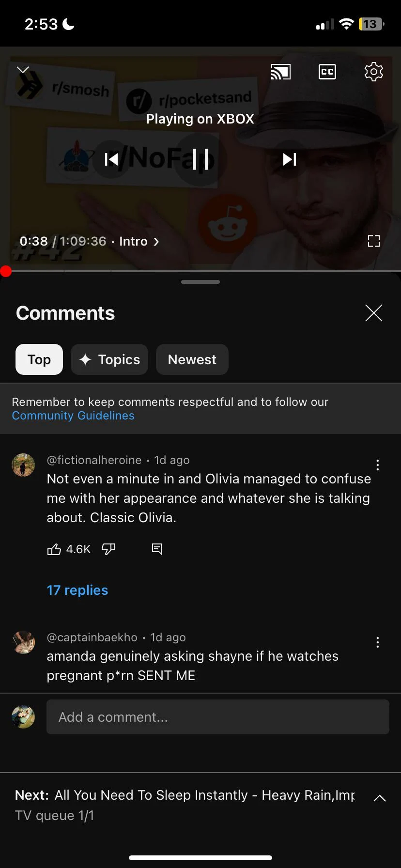The width and height of the screenshot is (401, 868).
Task: Select the Topics comment filter
Action: click(x=109, y=359)
